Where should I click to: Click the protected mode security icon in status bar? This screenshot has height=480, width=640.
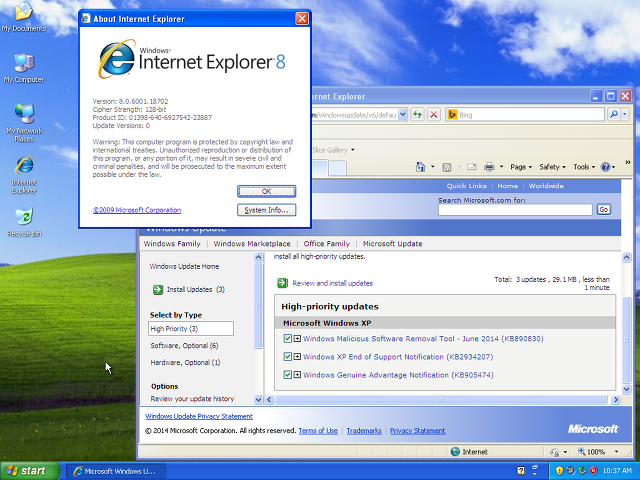(x=554, y=452)
